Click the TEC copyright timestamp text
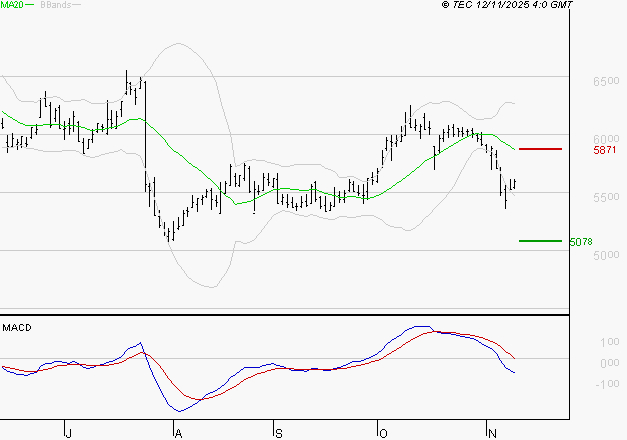627x440 pixels. pos(507,4)
